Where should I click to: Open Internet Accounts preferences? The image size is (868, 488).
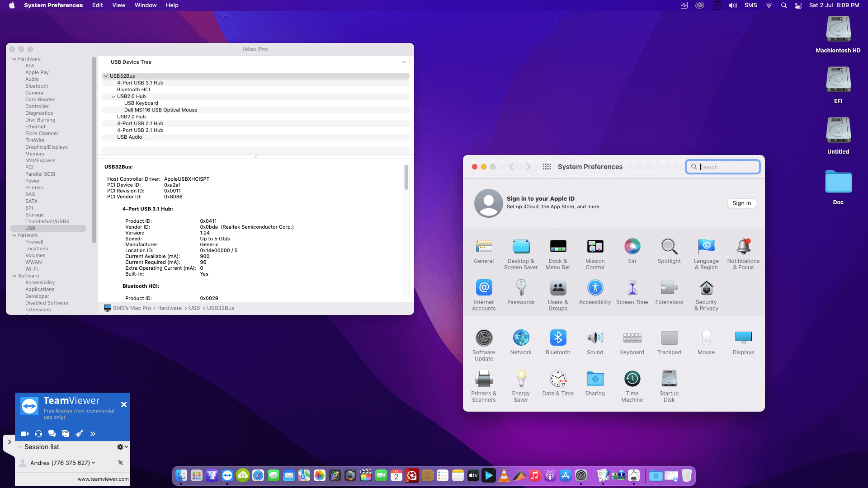(484, 288)
